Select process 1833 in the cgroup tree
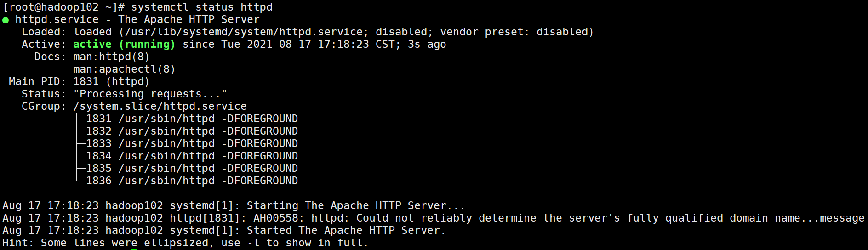 [x=192, y=144]
